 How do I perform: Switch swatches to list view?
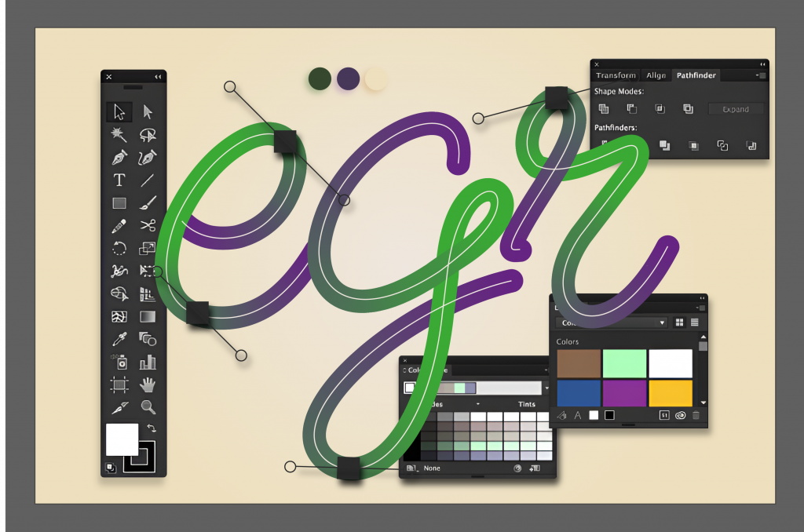694,322
